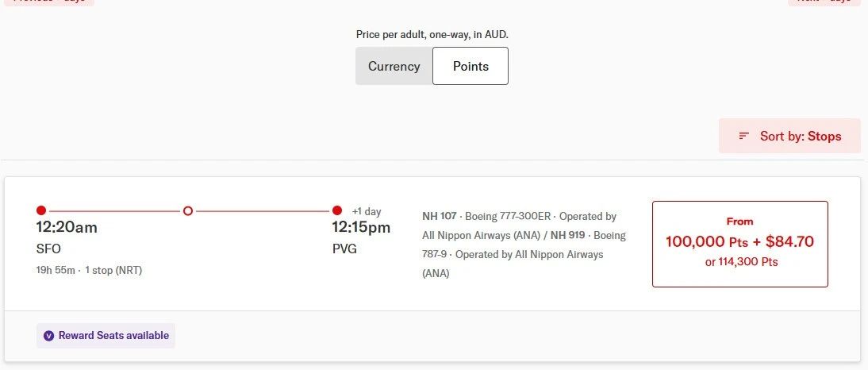868x370 pixels.
Task: Click the NRT stopover circle marker
Action: pos(188,210)
